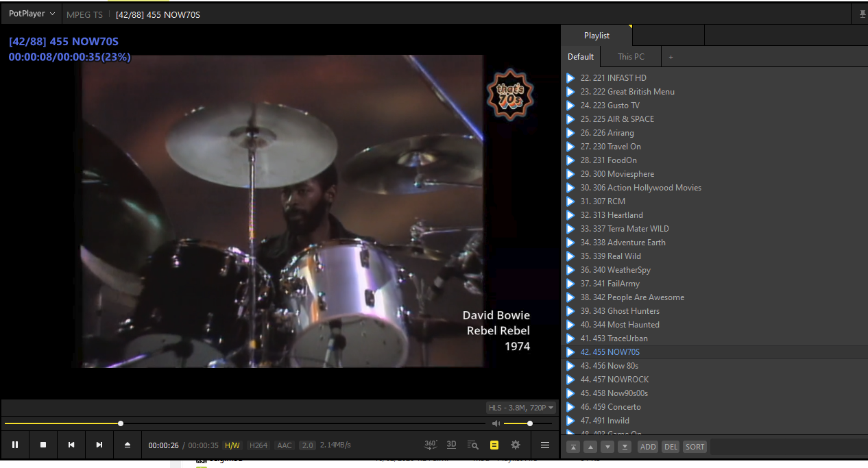Click the play icon beside 46. 459 Concerto

(x=570, y=407)
